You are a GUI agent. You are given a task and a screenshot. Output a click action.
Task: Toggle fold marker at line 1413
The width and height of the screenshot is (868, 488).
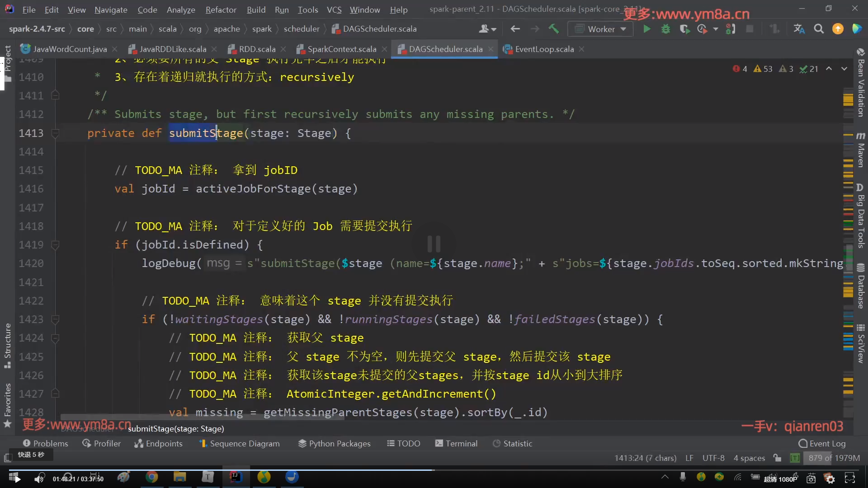[55, 133]
